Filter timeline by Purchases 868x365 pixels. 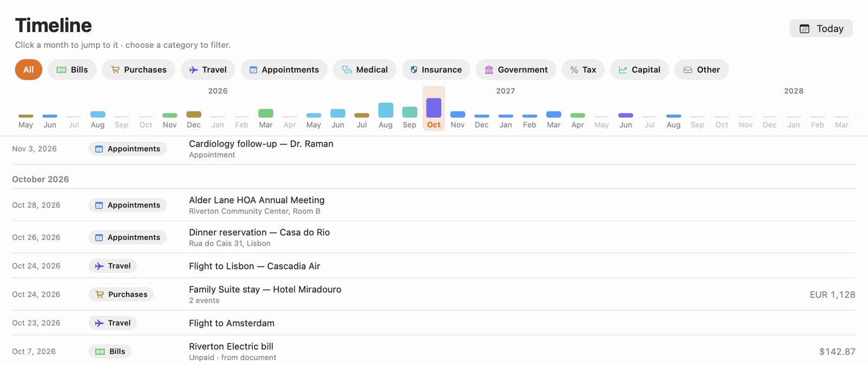click(x=138, y=70)
